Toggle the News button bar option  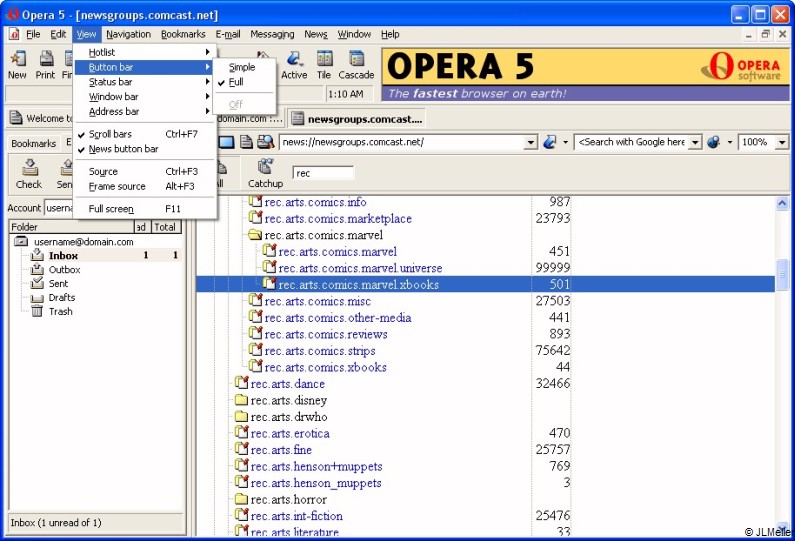pyautogui.click(x=146, y=149)
